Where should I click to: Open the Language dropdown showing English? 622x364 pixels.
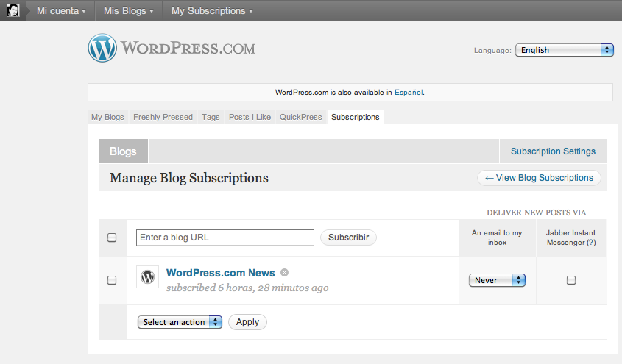565,50
